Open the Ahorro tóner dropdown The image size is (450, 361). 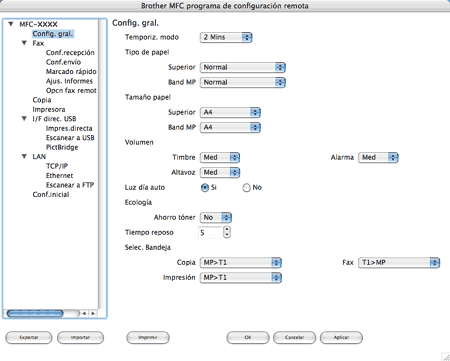(x=216, y=217)
